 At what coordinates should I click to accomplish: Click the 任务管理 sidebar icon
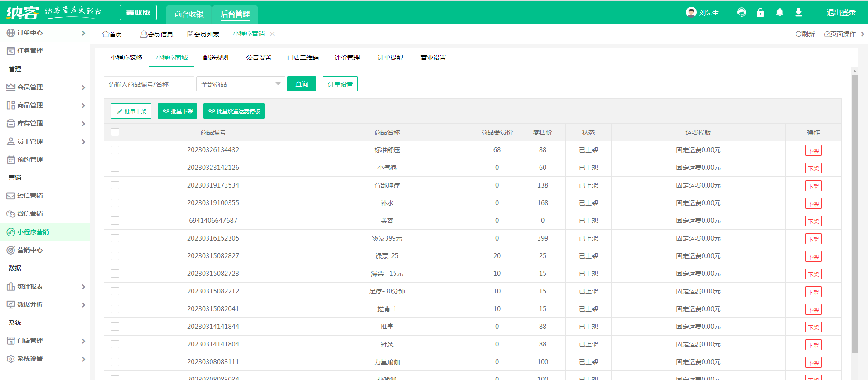click(11, 51)
